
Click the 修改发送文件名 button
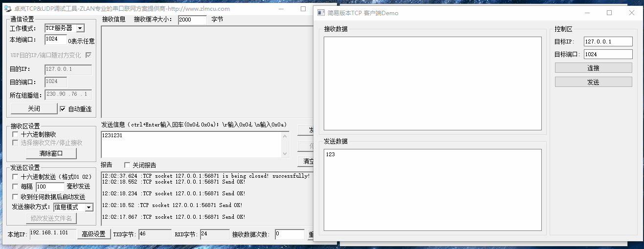tap(51, 218)
